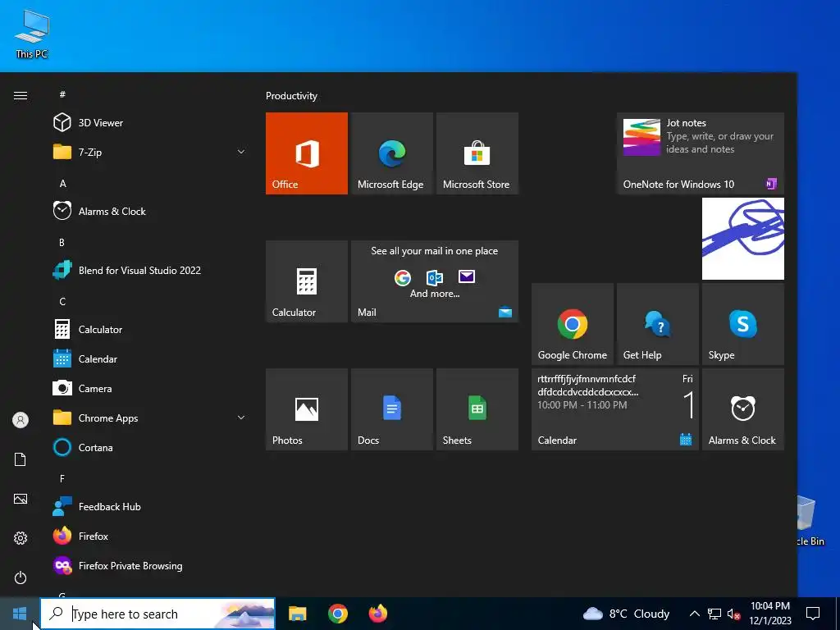840x630 pixels.
Task: Launch Microsoft Edge tile
Action: (x=391, y=153)
